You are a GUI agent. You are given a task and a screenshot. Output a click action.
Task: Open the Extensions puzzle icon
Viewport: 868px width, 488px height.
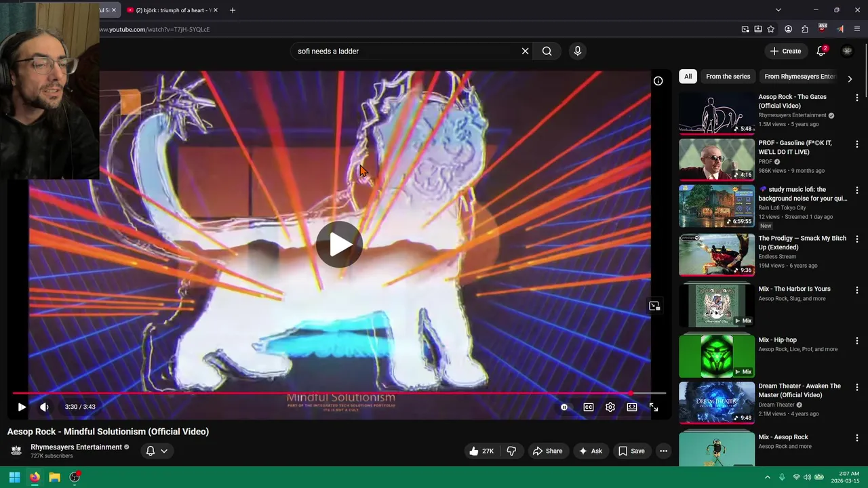click(805, 29)
